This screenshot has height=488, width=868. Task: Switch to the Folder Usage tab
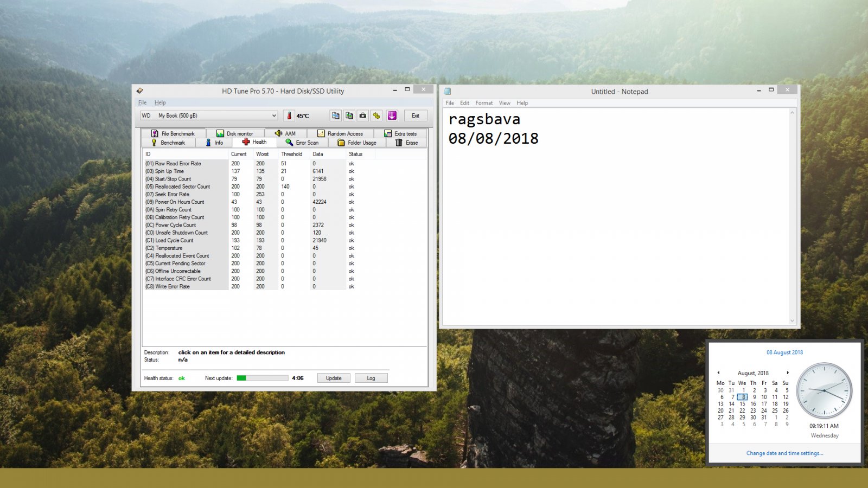coord(357,143)
